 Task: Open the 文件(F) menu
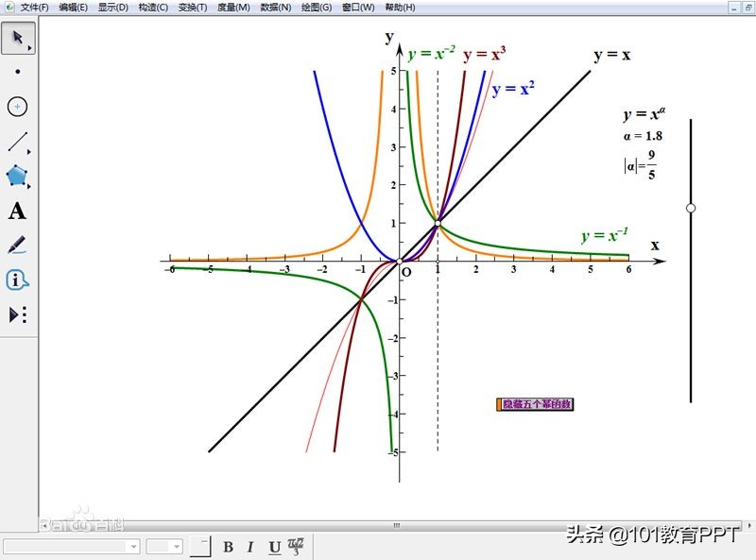pos(34,8)
